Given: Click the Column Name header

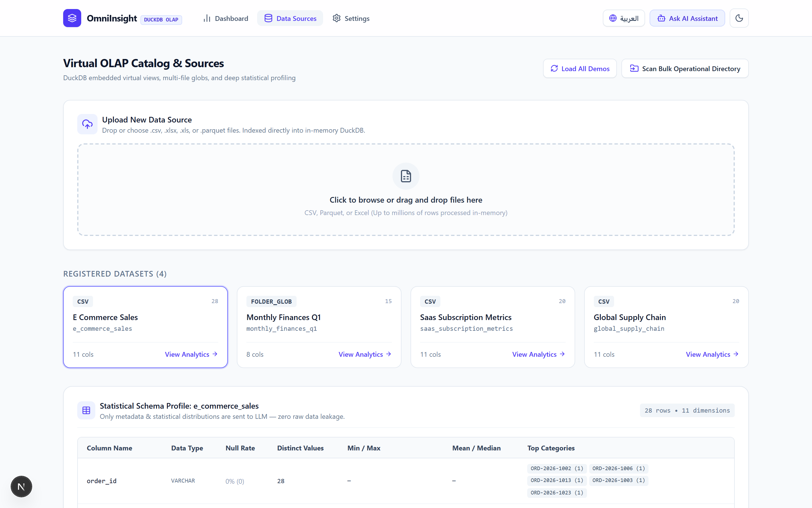Looking at the screenshot, I should coord(109,448).
